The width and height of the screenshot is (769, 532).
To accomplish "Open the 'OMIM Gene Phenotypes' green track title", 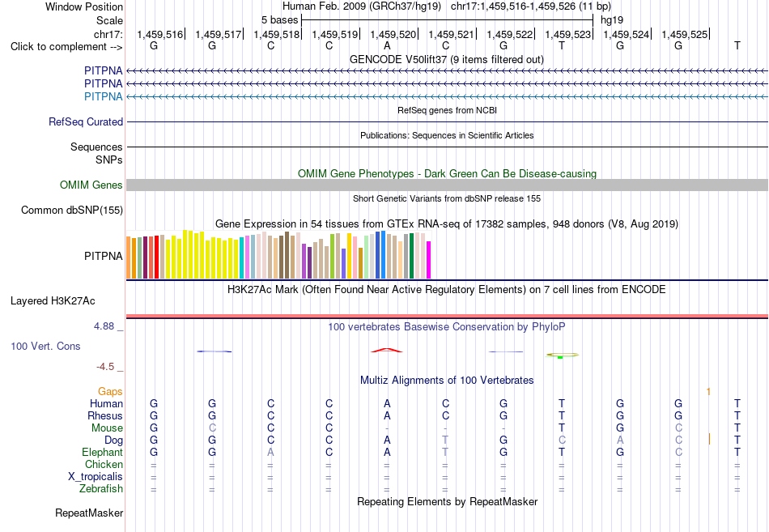I will 447,174.
